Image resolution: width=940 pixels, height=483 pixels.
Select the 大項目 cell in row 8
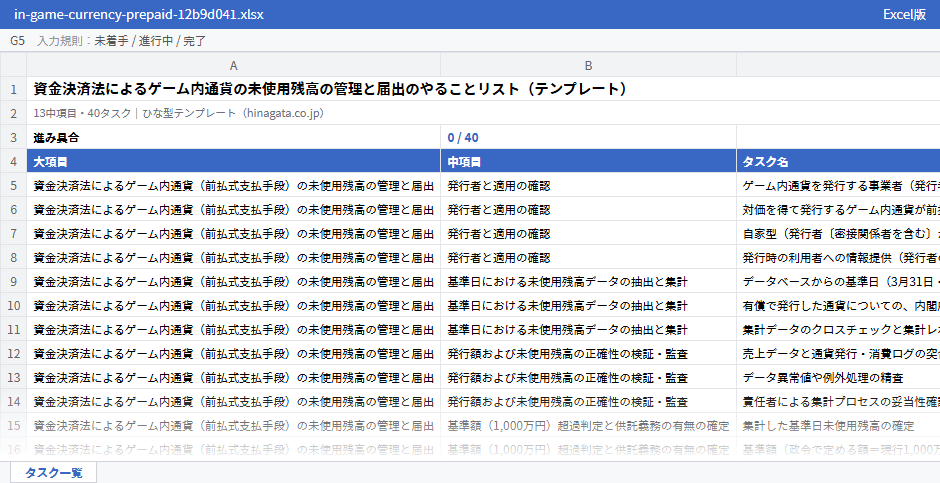(x=234, y=257)
